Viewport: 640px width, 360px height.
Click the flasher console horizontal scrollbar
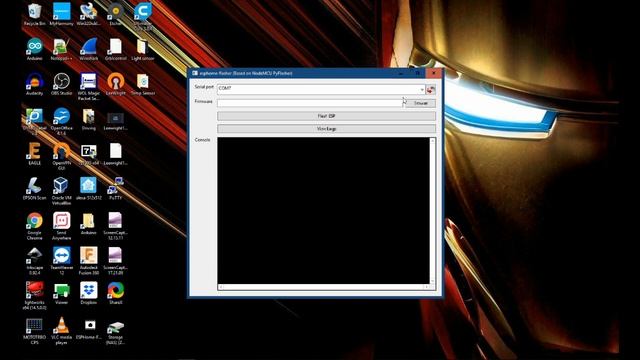point(323,287)
